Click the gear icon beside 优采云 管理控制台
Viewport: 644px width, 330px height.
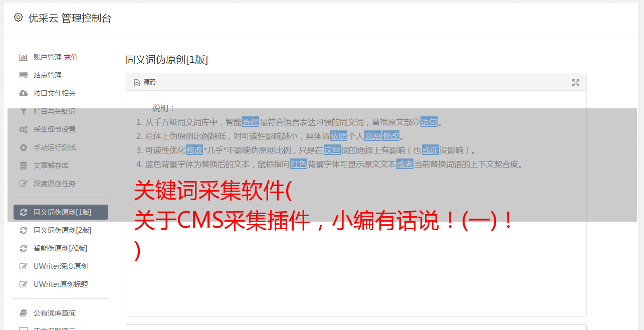(x=19, y=18)
